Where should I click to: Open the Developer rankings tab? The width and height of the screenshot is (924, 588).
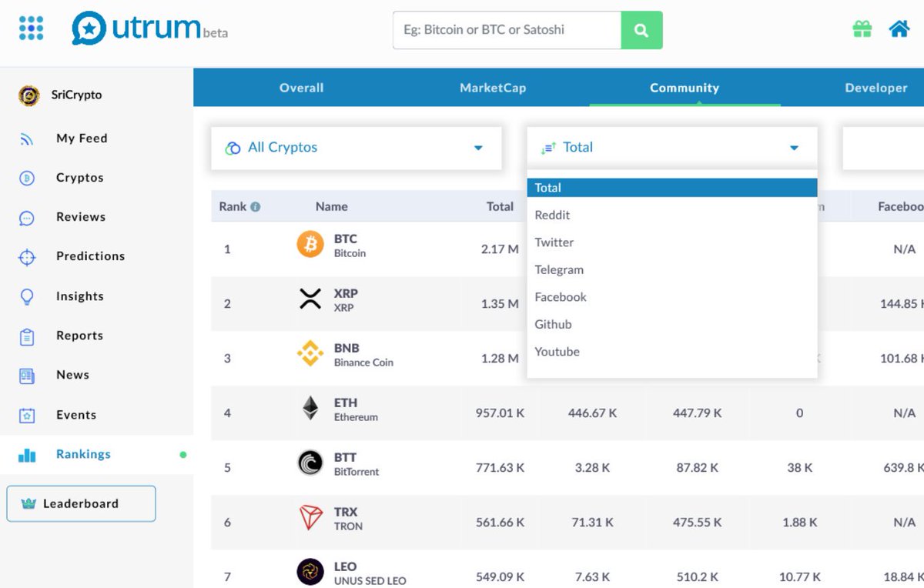(x=875, y=88)
